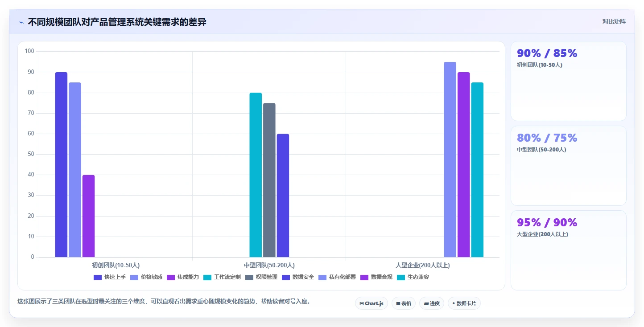Toggle the 私有化部署 legend entry
This screenshot has width=644, height=327.
point(337,277)
